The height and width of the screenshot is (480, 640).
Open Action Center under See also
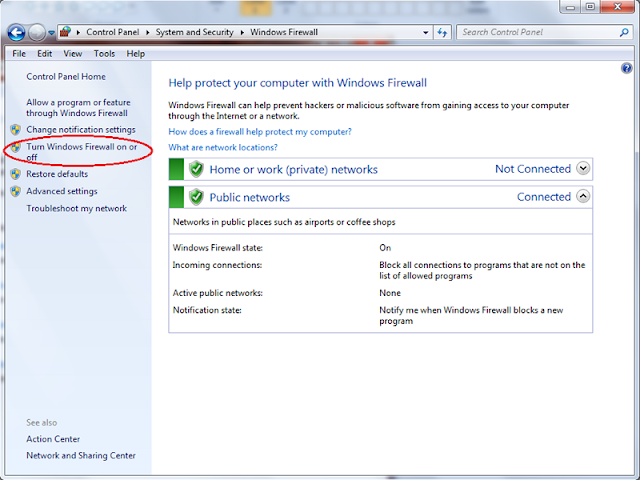tap(53, 439)
